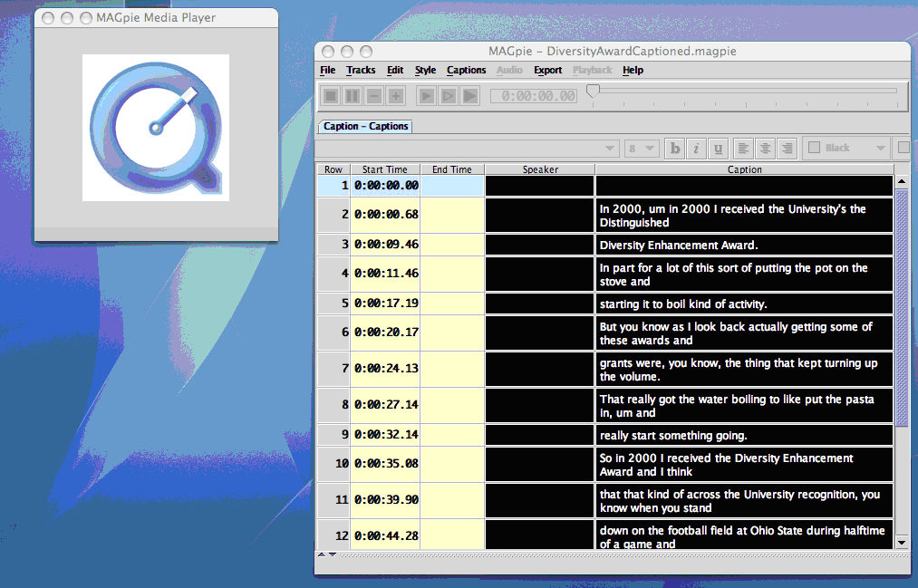Select caption 'starting it to boil kind of activity.'
Image resolution: width=918 pixels, height=588 pixels.
[x=744, y=304]
